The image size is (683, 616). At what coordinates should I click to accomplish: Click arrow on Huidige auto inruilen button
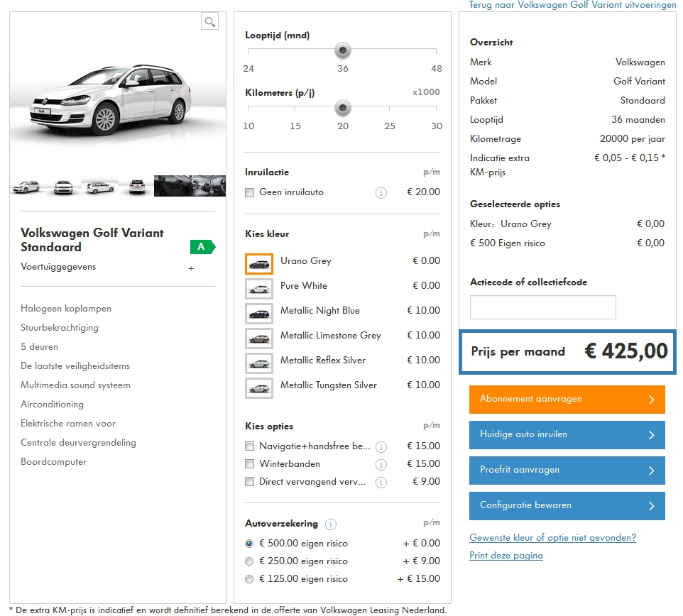tap(651, 434)
